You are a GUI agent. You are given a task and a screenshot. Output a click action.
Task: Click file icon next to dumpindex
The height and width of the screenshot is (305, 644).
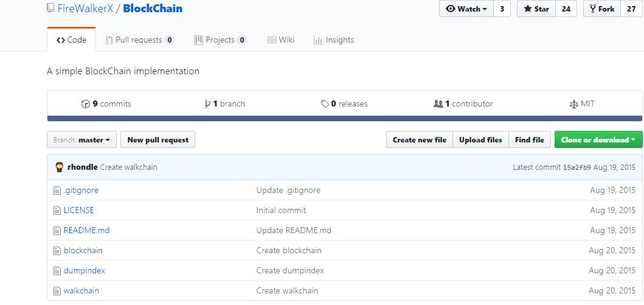57,271
